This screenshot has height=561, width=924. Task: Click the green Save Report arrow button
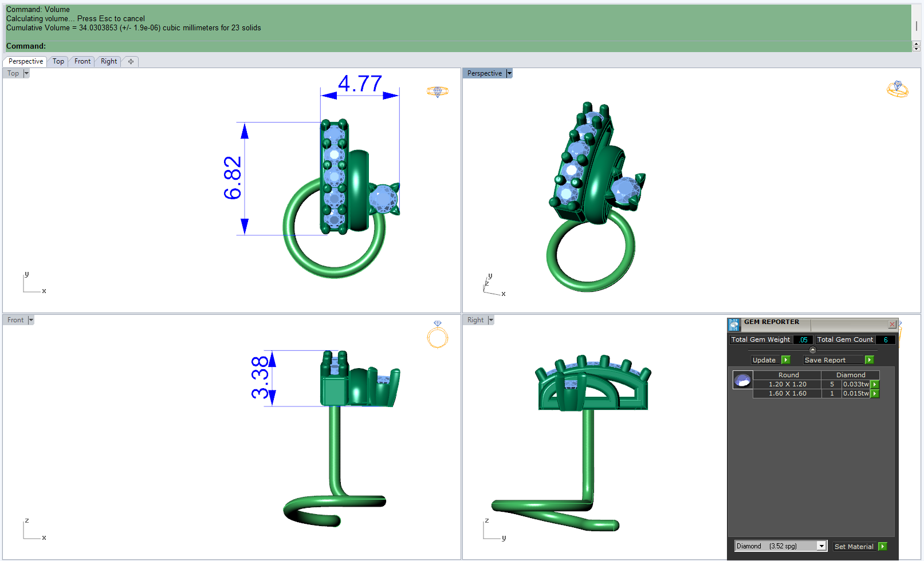point(869,360)
